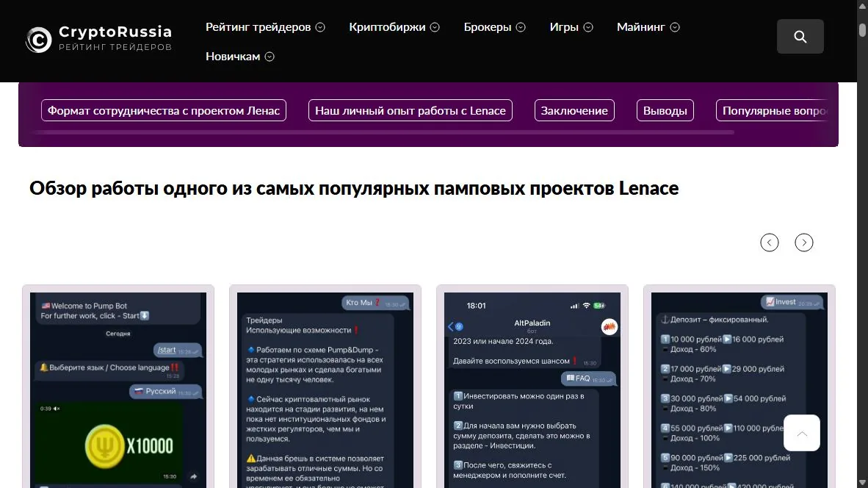This screenshot has height=488, width=868.
Task: Click the page vertical scrollbar thumb
Action: pyautogui.click(x=862, y=29)
